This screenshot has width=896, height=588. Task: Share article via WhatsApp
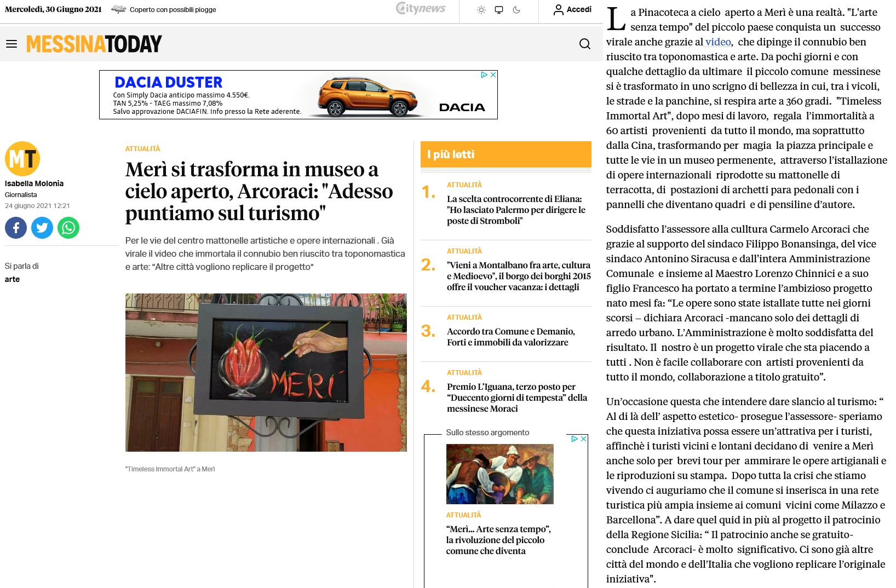click(x=68, y=228)
